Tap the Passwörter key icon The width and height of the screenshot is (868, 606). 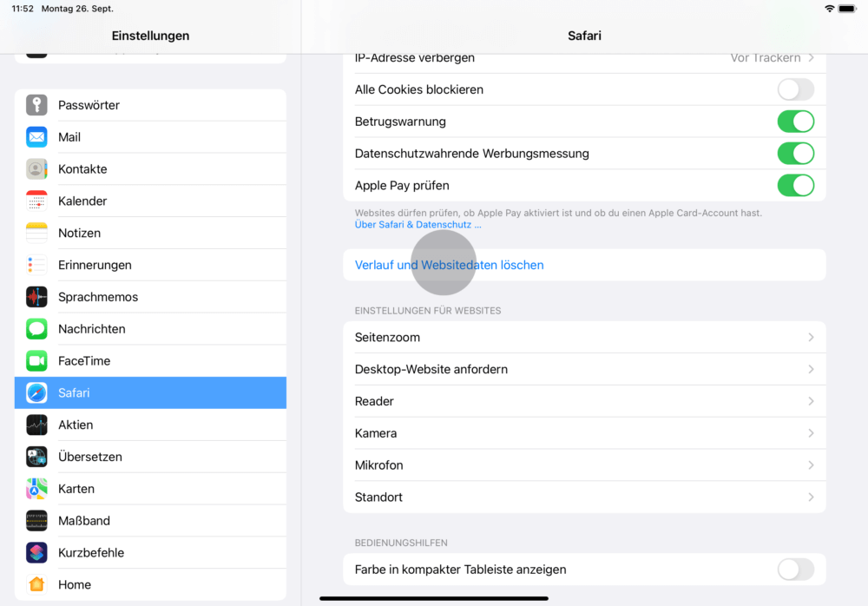(36, 105)
